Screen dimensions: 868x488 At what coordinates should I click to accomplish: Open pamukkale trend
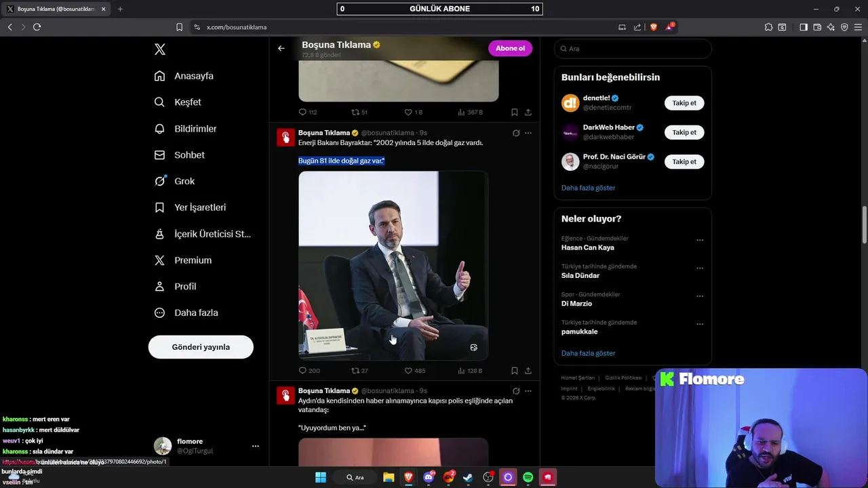(x=579, y=331)
